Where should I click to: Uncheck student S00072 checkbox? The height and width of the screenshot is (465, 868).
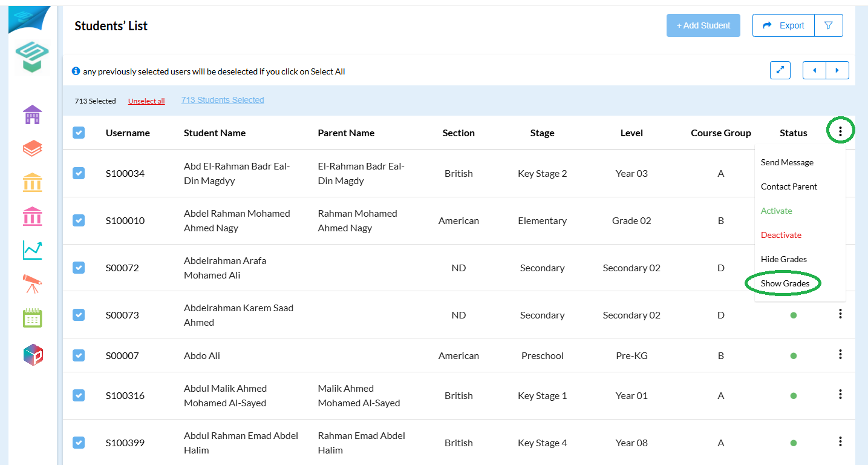tap(79, 268)
